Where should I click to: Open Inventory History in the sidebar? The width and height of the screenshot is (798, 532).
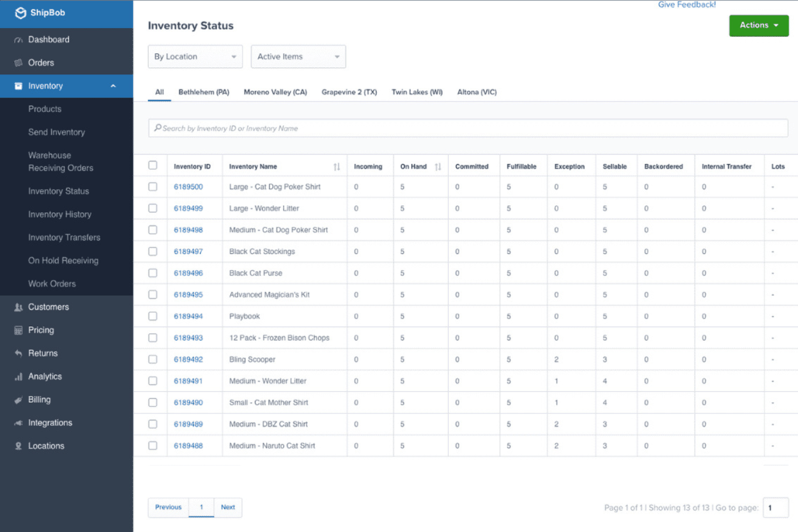[x=60, y=215]
